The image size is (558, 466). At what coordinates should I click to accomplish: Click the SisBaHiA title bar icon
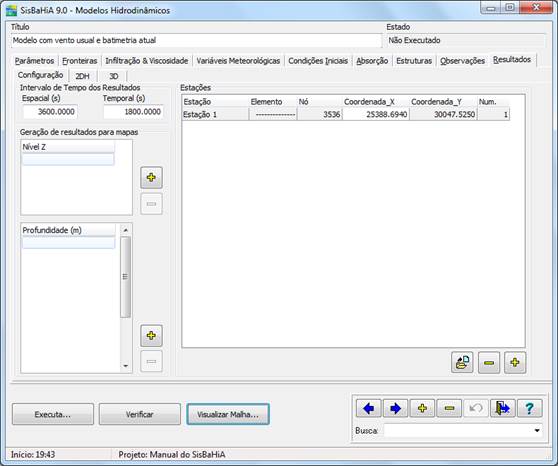11,10
